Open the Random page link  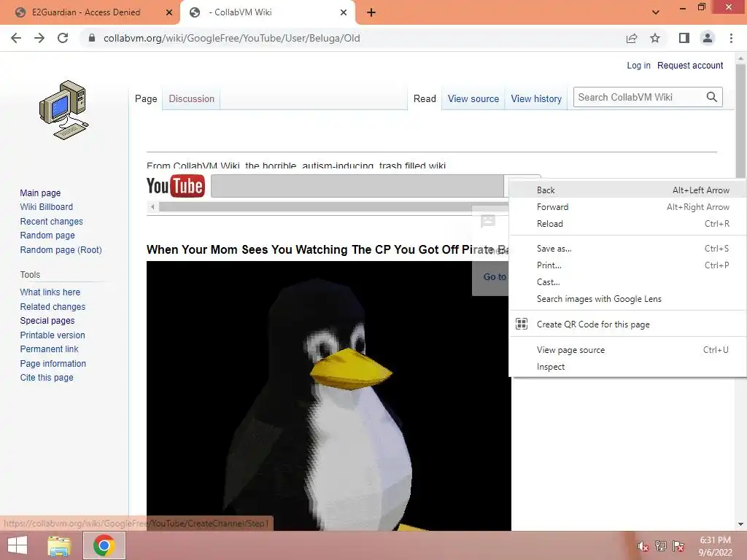tap(47, 236)
